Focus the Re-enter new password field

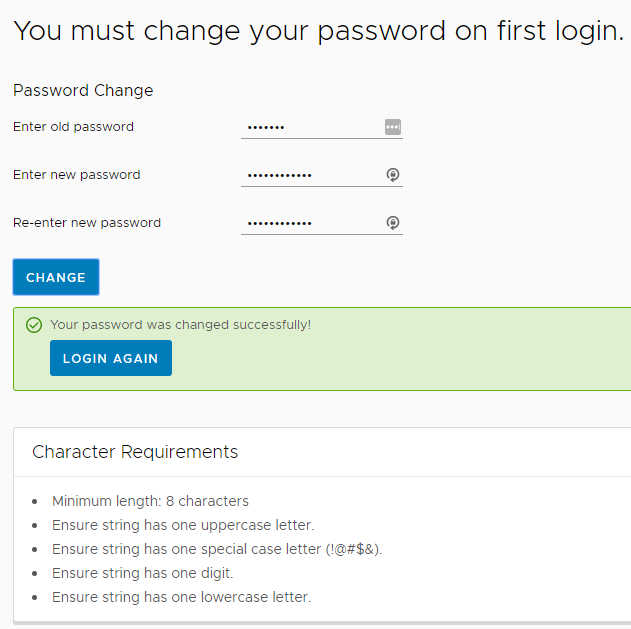(322, 223)
